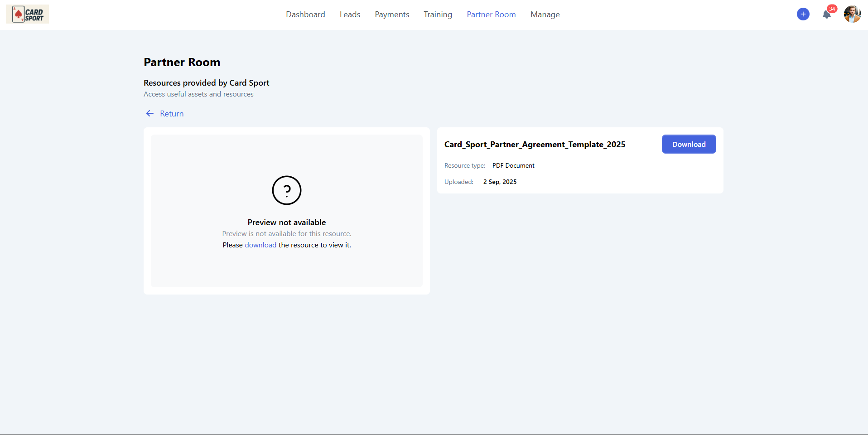Click the Preview not available heading
Viewport: 868px width, 435px height.
(286, 222)
